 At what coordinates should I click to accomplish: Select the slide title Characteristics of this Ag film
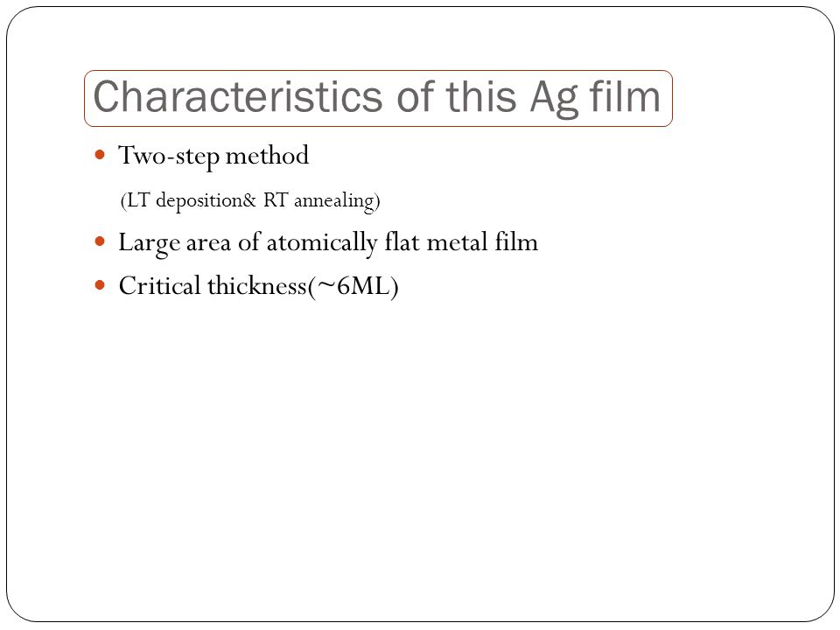tap(377, 97)
